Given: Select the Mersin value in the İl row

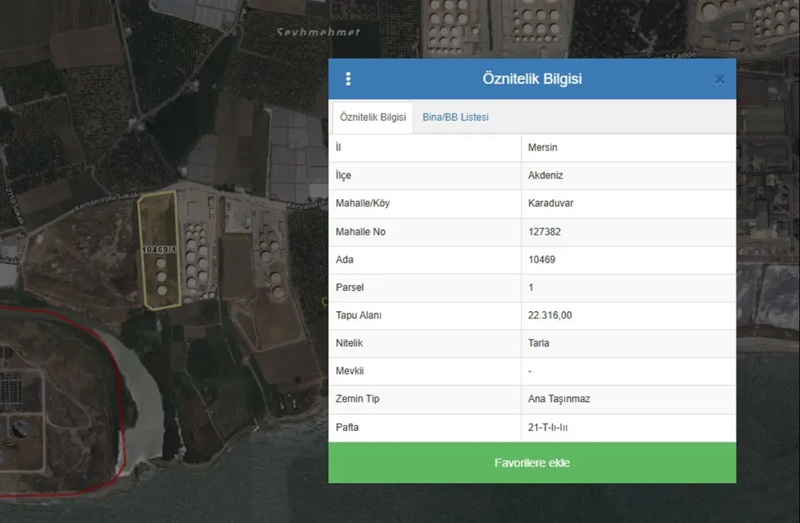Looking at the screenshot, I should pyautogui.click(x=542, y=147).
